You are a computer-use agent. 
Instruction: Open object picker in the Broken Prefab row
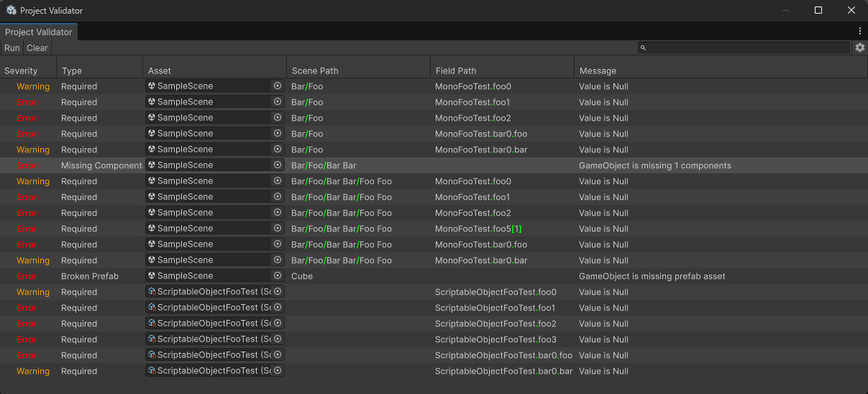[x=278, y=275]
